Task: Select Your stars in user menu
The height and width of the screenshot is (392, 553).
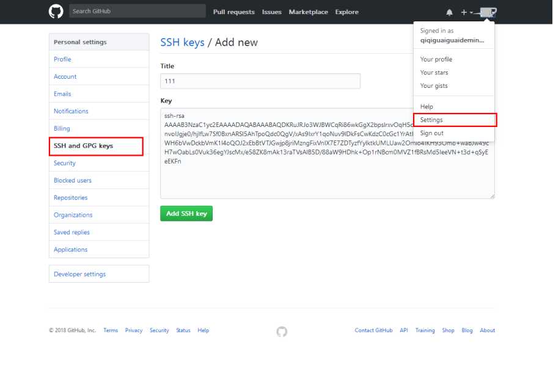Action: [x=454, y=73]
